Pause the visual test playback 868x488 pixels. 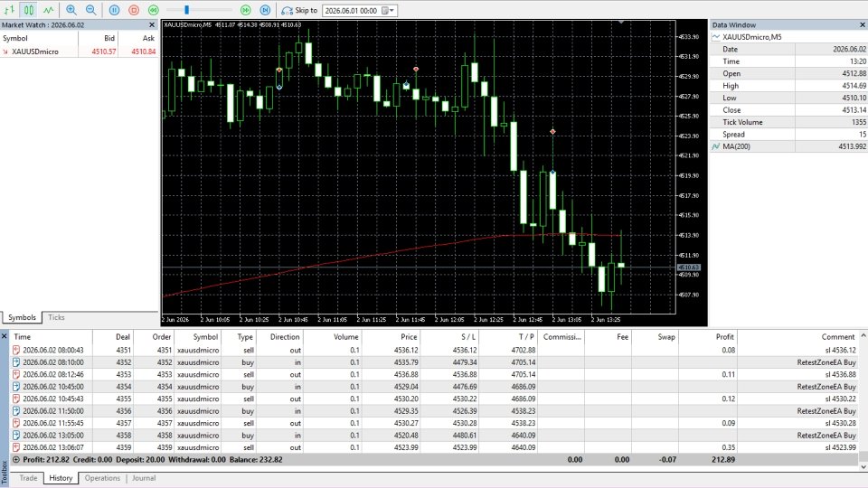pyautogui.click(x=114, y=10)
